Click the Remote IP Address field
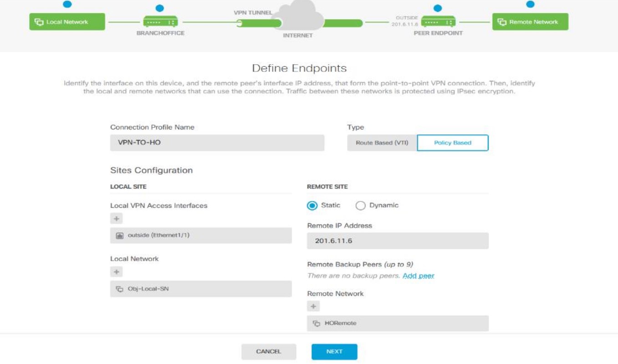 (398, 241)
